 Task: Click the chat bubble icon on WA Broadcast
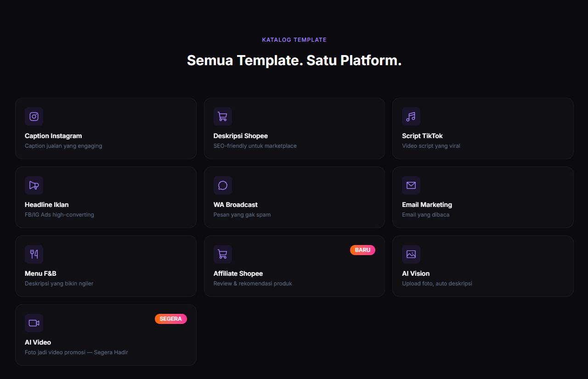click(x=223, y=185)
